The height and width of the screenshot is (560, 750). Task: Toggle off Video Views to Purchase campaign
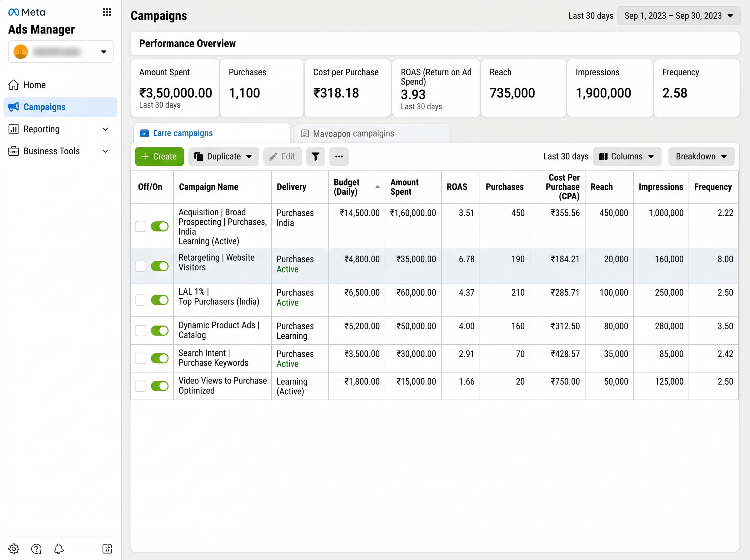click(x=160, y=386)
